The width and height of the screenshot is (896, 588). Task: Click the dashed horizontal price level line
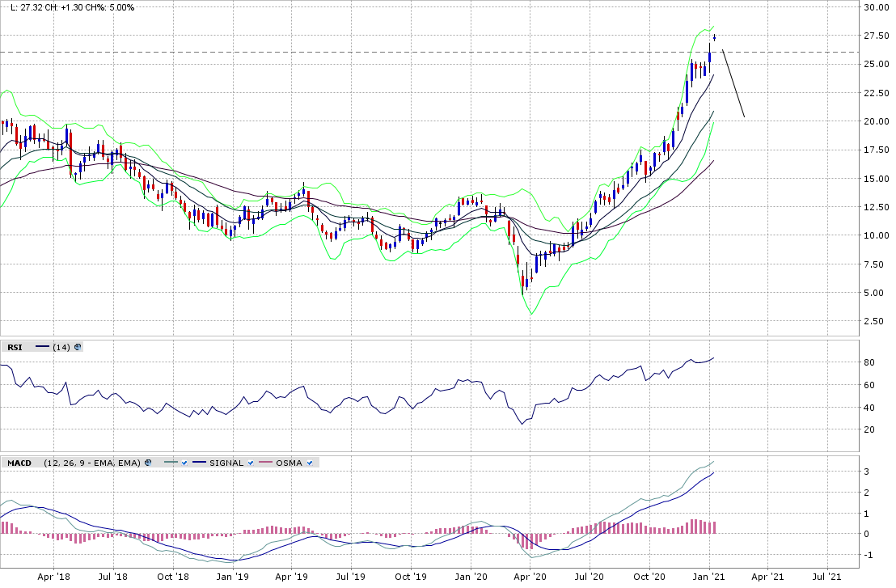click(404, 53)
